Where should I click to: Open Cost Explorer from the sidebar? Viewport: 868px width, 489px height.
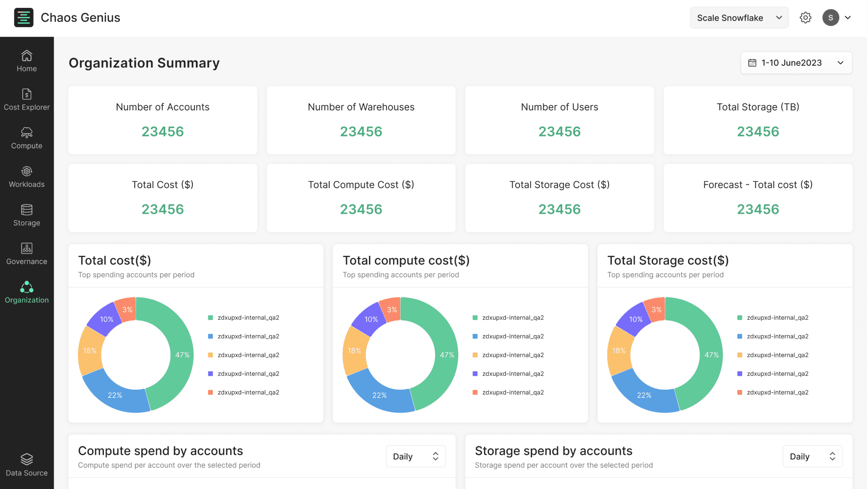tap(27, 100)
